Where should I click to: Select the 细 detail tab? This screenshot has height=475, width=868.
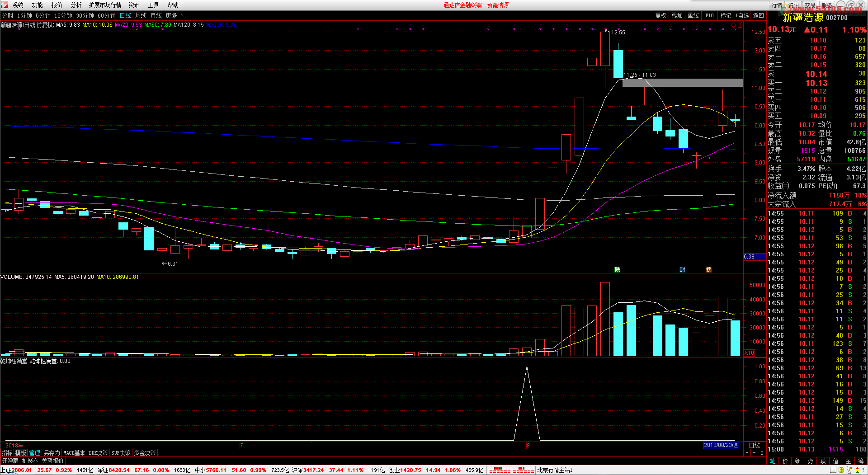pyautogui.click(x=798, y=461)
